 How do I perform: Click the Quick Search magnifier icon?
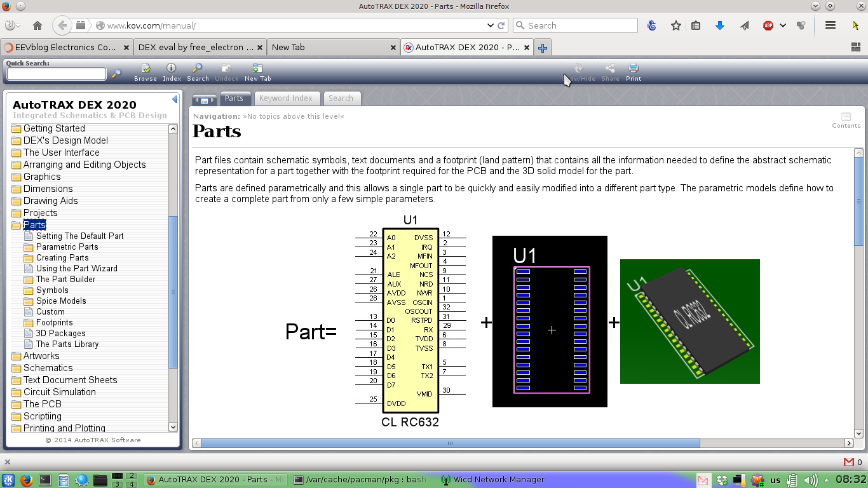117,74
